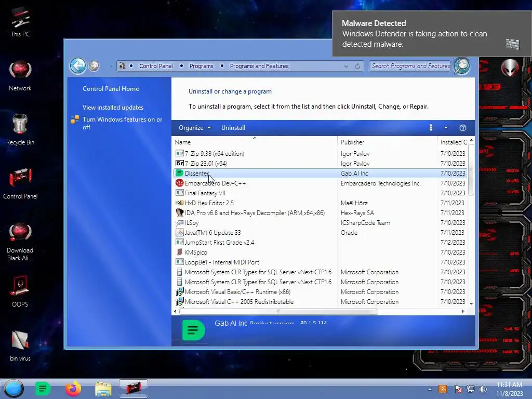This screenshot has height=399, width=532.
Task: Click in Search Programs and Features box
Action: pyautogui.click(x=410, y=66)
